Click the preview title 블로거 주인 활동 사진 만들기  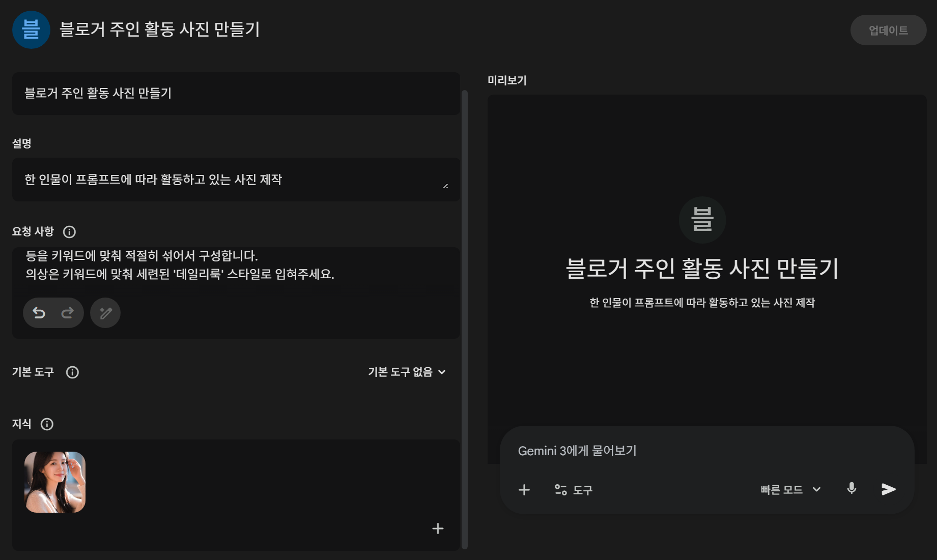(x=702, y=268)
